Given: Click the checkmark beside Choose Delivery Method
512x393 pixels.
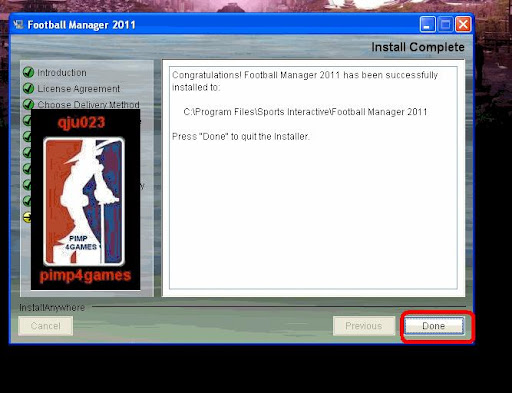Looking at the screenshot, I should (28, 104).
